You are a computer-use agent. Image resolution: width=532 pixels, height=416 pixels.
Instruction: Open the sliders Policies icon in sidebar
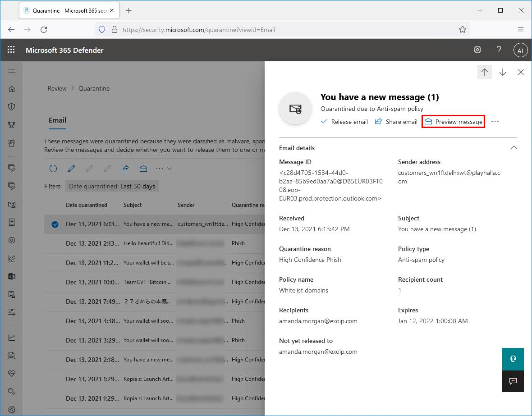click(12, 312)
